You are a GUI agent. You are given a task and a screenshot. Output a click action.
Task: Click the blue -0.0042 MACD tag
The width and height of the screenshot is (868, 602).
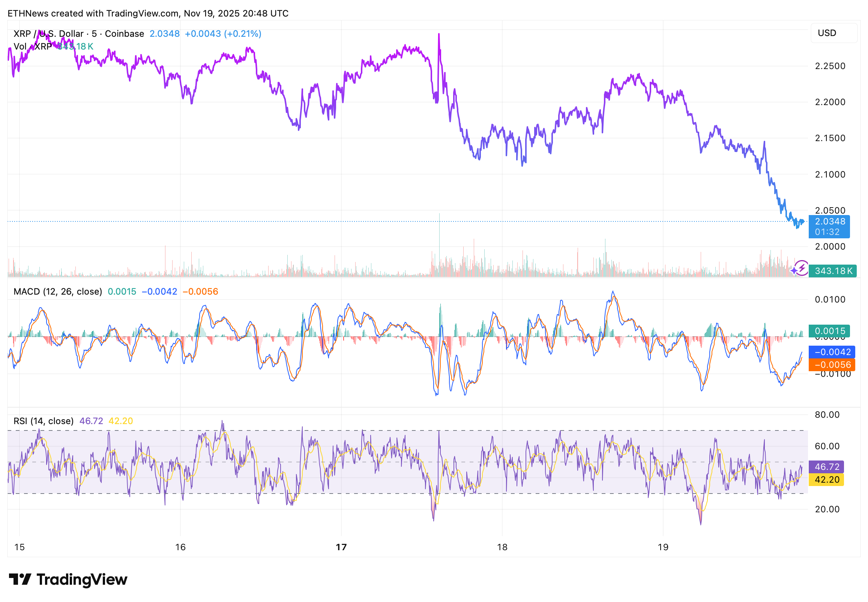pyautogui.click(x=832, y=352)
